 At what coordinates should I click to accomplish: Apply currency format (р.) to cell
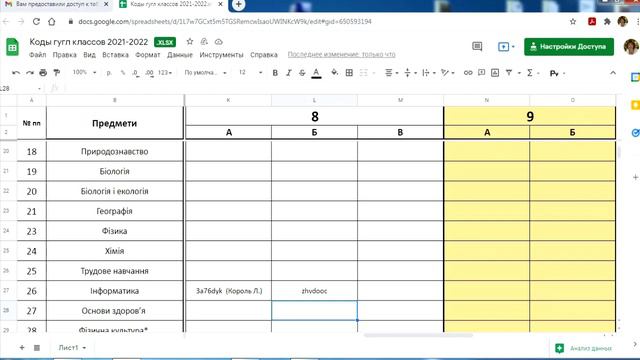coord(109,73)
